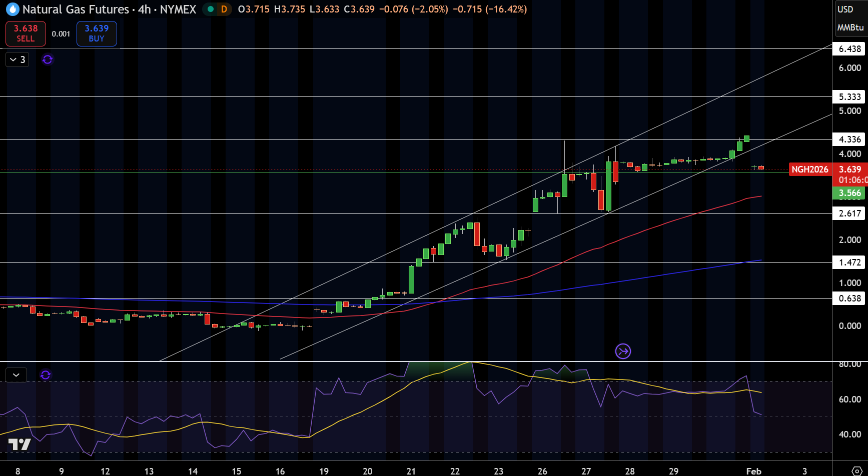Click the TradingView logo watermark
Image resolution: width=868 pixels, height=476 pixels.
20,444
